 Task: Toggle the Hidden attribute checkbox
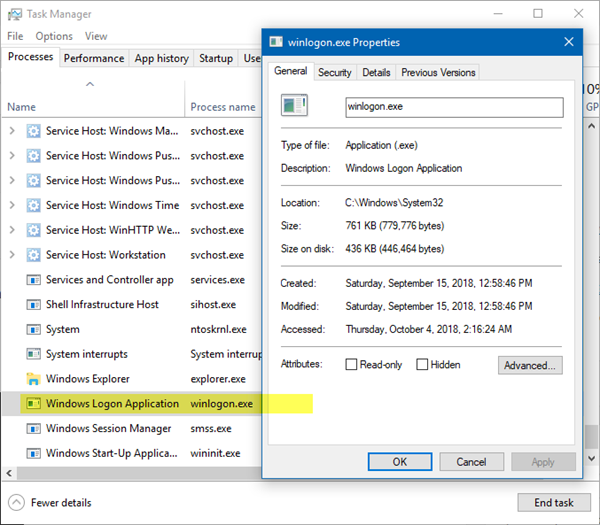[x=422, y=365]
